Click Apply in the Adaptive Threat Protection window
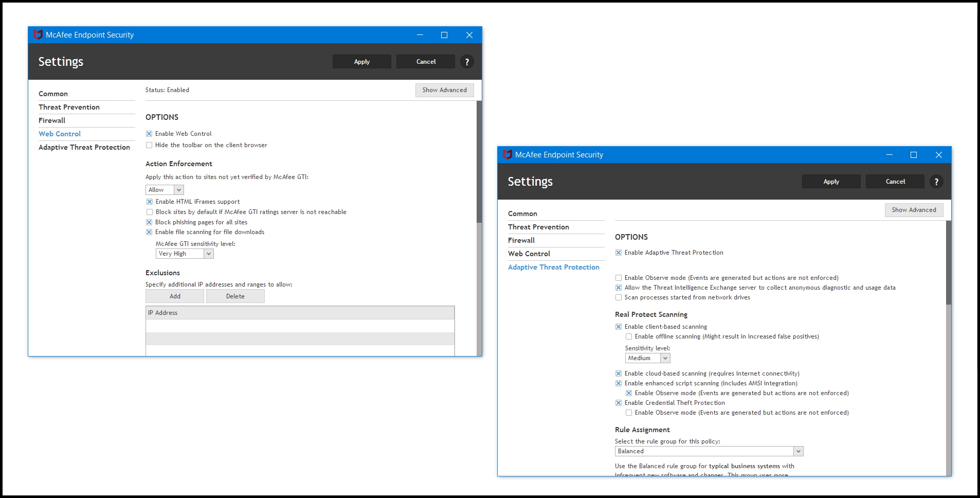Screen dimensions: 980x498 (831, 182)
